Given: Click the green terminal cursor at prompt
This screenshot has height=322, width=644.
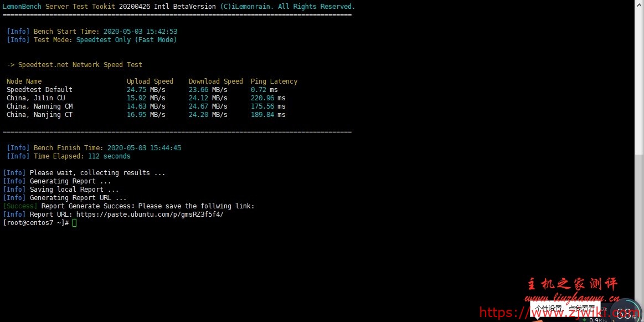Looking at the screenshot, I should point(75,223).
